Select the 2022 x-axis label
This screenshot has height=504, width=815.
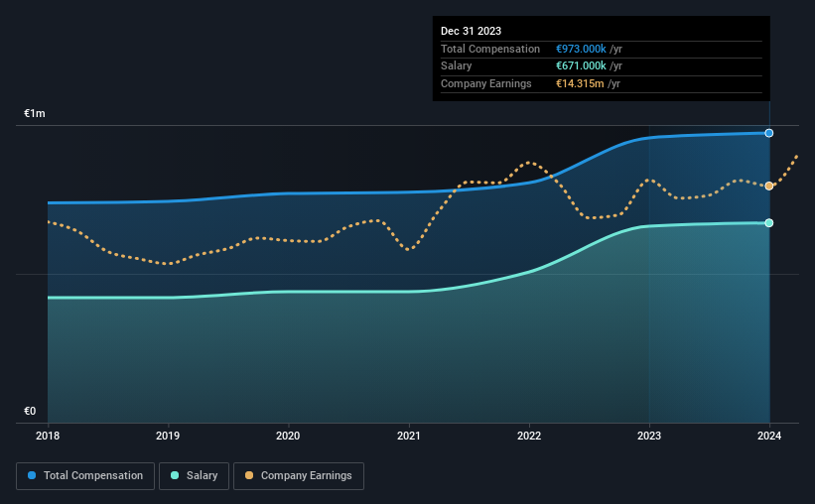point(528,436)
